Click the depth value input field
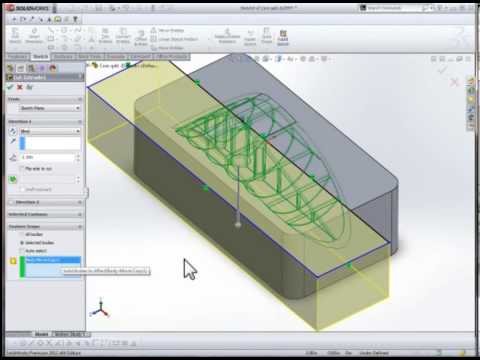Image resolution: width=480 pixels, height=360 pixels. pyautogui.click(x=47, y=157)
